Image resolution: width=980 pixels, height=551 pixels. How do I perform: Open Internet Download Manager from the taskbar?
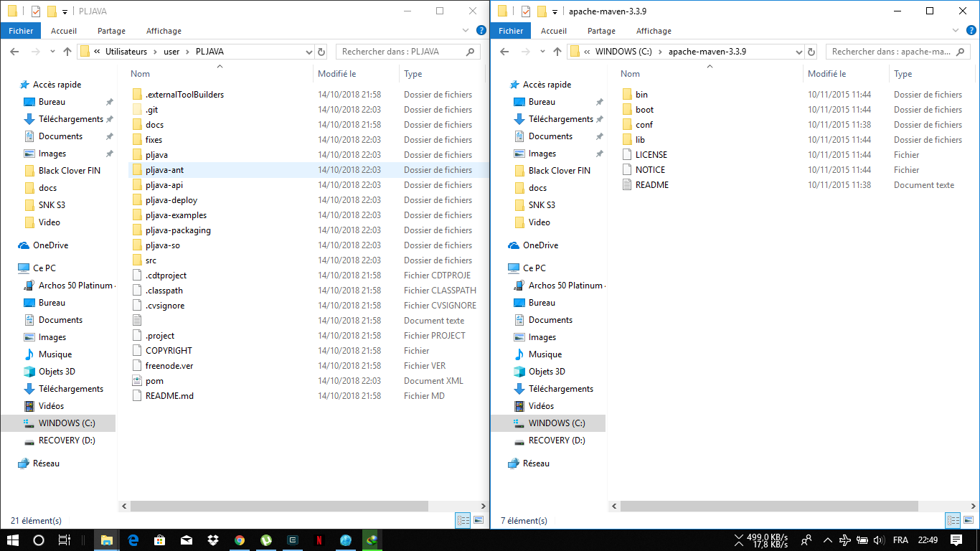pos(372,540)
